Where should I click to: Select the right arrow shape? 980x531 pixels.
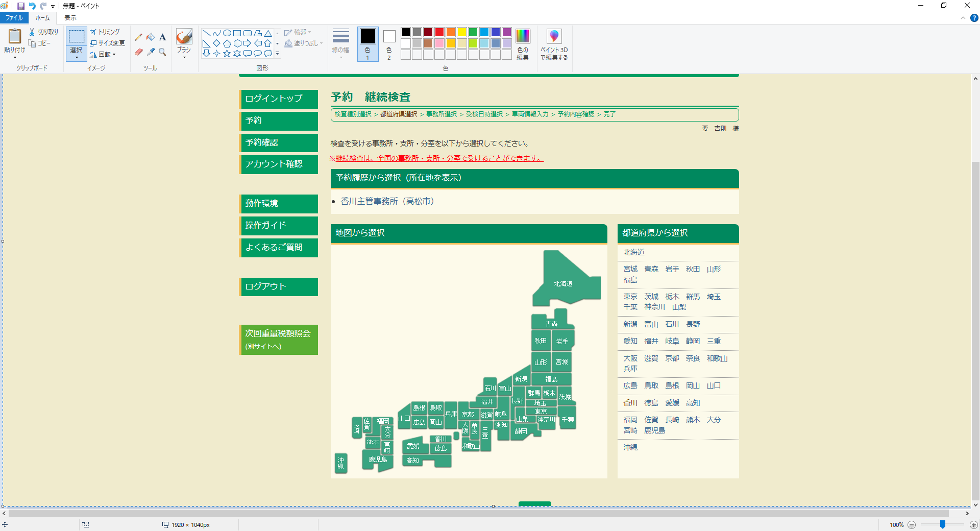(248, 43)
